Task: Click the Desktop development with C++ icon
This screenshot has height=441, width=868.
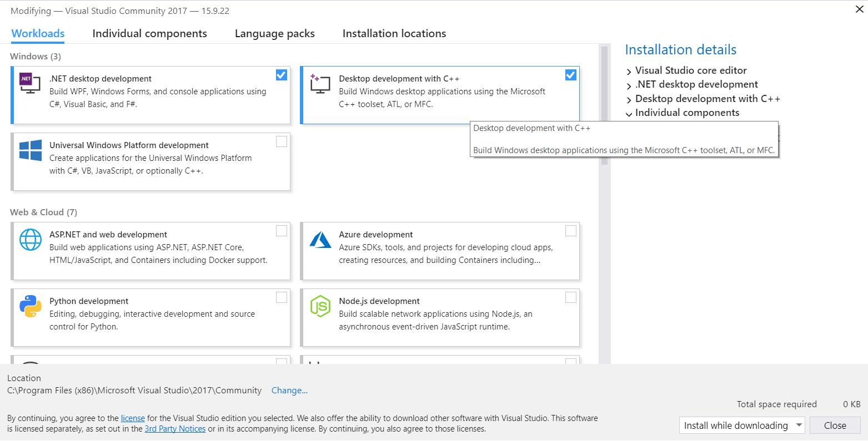Action: (320, 84)
